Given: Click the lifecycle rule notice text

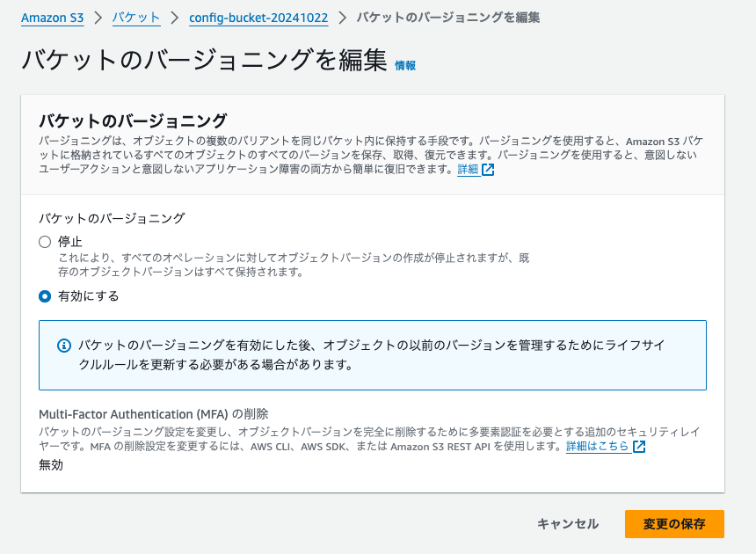Looking at the screenshot, I should coord(371,354).
